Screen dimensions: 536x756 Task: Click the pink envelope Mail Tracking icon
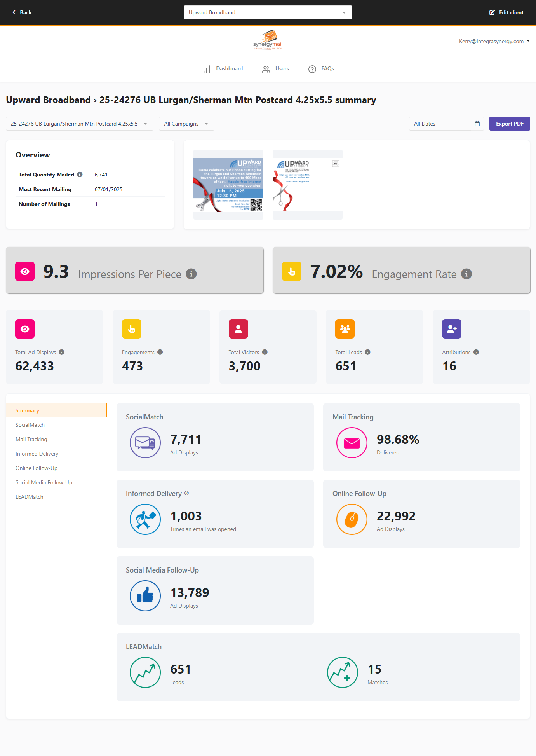point(352,443)
